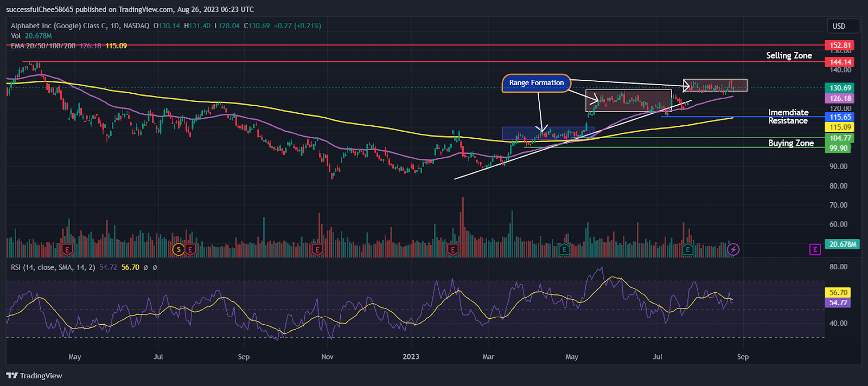Select the Vol indicator legend

16,36
